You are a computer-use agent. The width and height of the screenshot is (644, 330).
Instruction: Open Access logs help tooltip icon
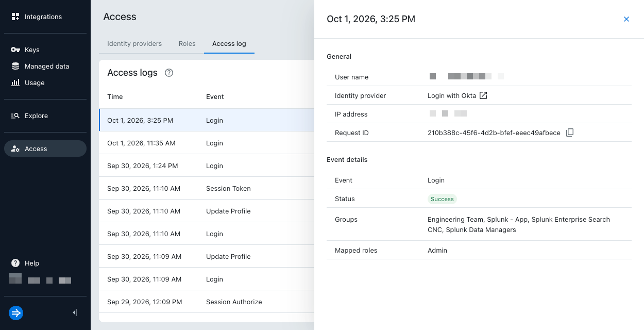(x=168, y=73)
